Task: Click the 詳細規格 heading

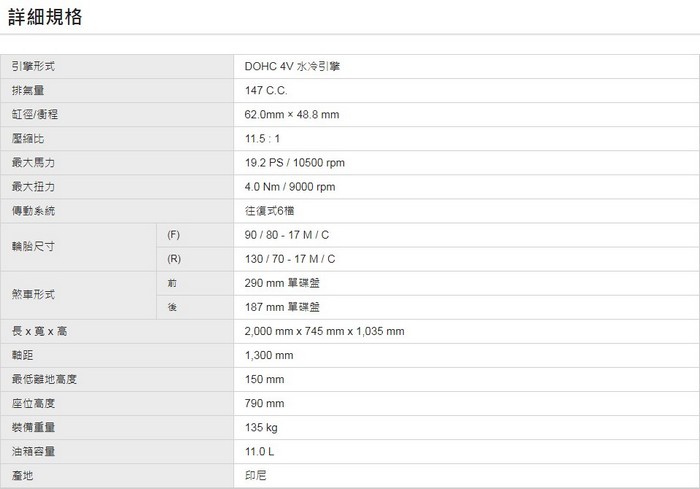Action: pyautogui.click(x=45, y=17)
